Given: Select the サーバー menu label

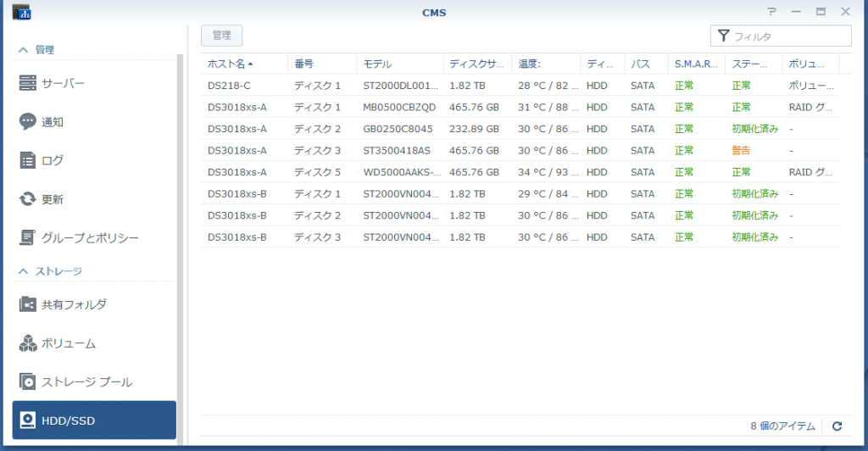Looking at the screenshot, I should 63,84.
